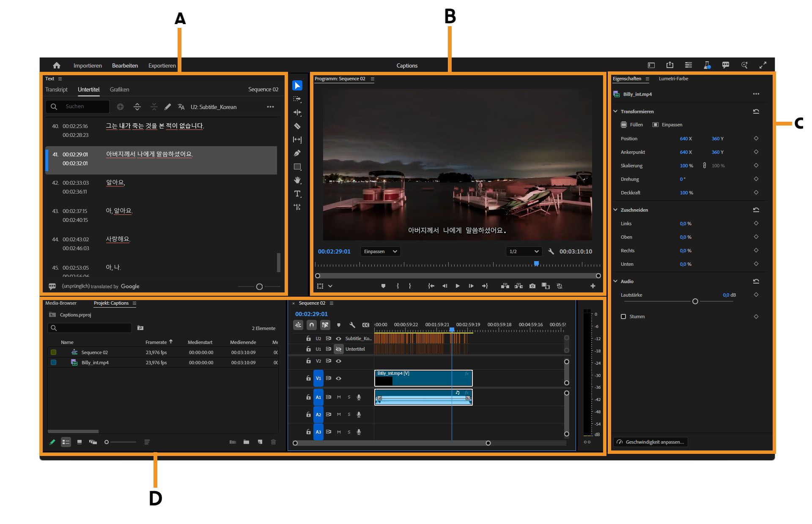Select the Razor tool in toolbar
The height and width of the screenshot is (524, 812).
click(x=297, y=126)
